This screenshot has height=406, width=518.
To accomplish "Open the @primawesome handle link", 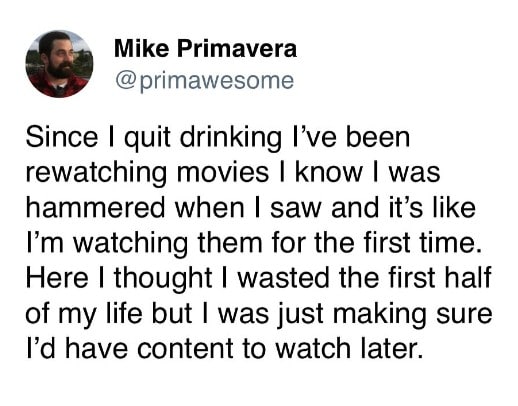I will click(205, 81).
